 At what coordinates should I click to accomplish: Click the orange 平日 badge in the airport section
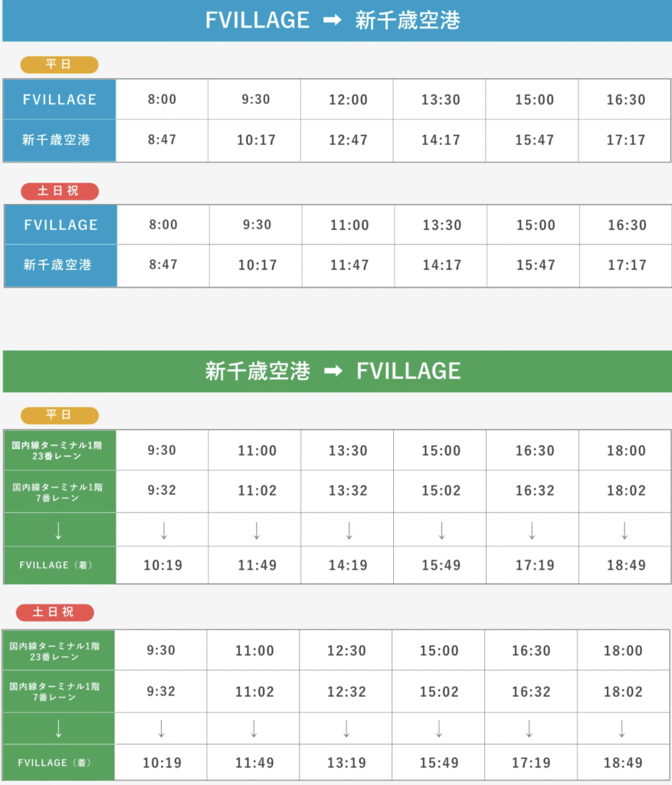pos(60,415)
